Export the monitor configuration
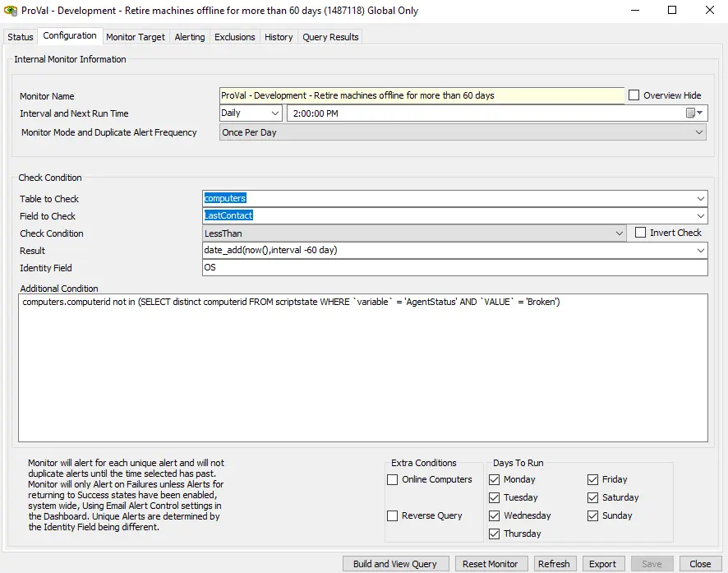Image resolution: width=728 pixels, height=573 pixels. [x=602, y=564]
